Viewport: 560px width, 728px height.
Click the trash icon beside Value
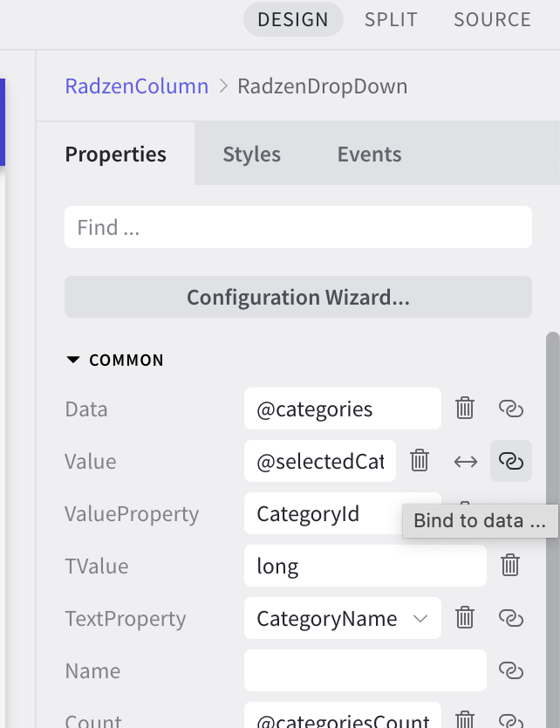point(420,461)
